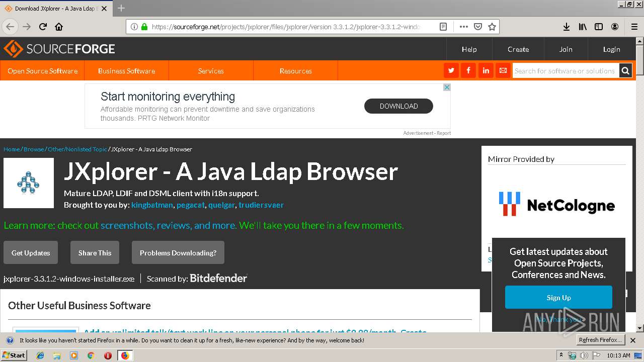644x362 pixels.
Task: Reload the page with the refresh icon
Action: (43, 27)
